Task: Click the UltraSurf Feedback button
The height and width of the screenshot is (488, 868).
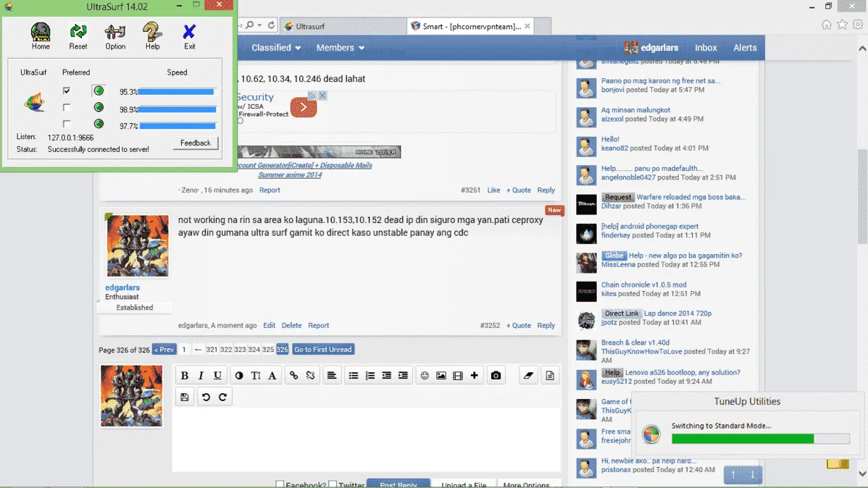Action: click(x=196, y=143)
